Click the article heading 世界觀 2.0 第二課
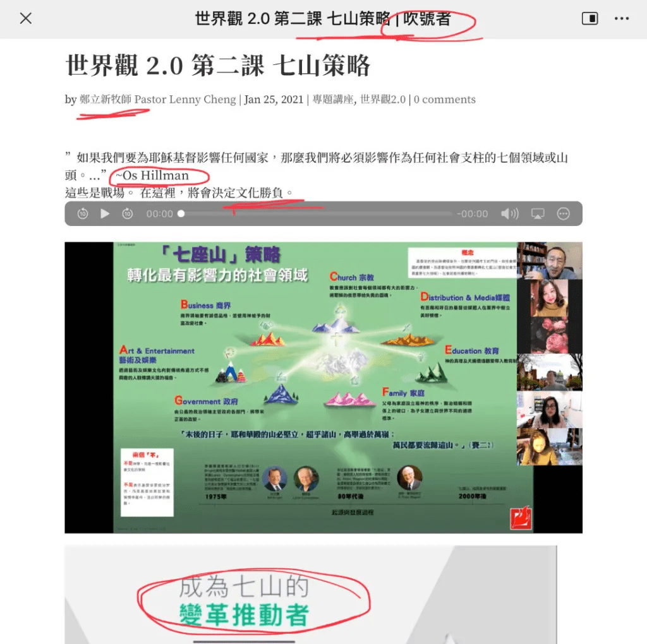Viewport: 647px width, 644px height. pos(217,66)
